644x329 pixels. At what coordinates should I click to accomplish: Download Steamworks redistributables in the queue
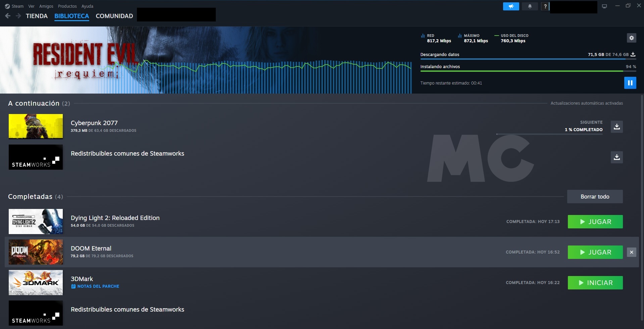point(617,157)
